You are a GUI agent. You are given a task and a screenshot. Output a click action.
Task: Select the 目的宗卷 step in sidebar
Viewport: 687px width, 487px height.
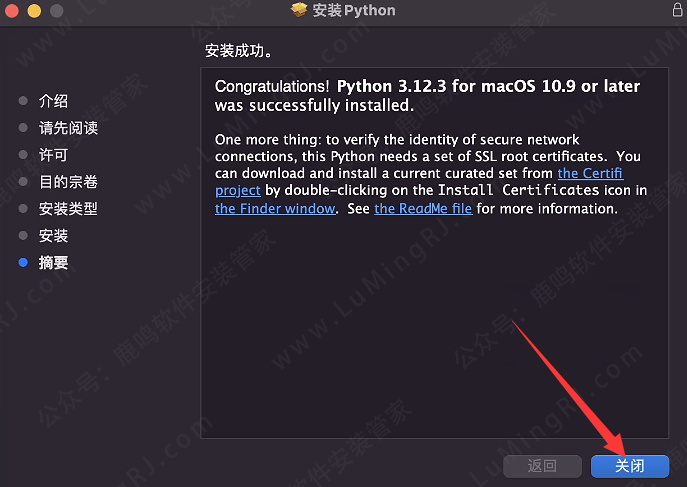68,182
